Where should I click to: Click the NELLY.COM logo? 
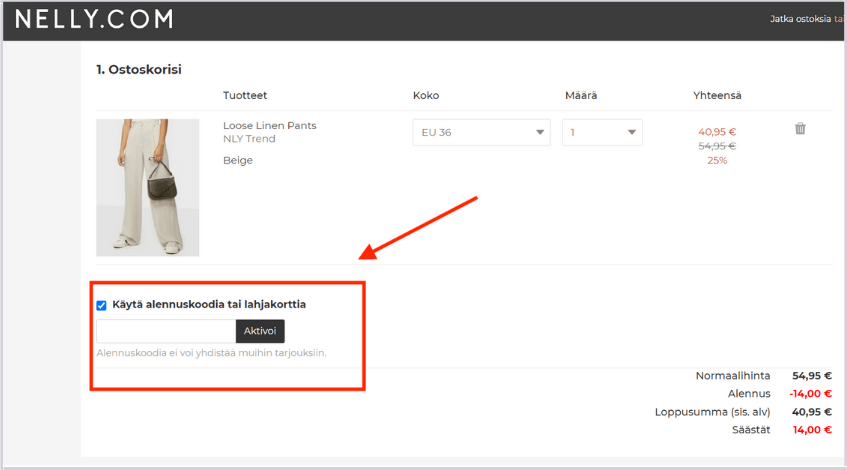93,19
